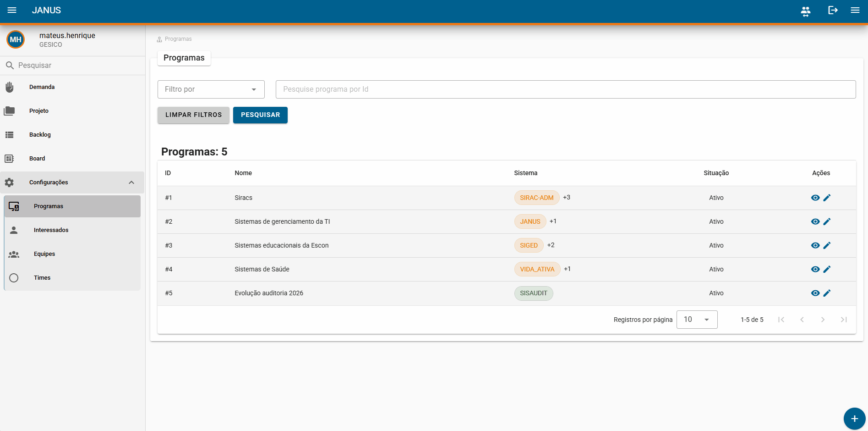Edit the Siracs program with pencil icon
Viewport: 868px width, 431px height.
[x=827, y=198]
